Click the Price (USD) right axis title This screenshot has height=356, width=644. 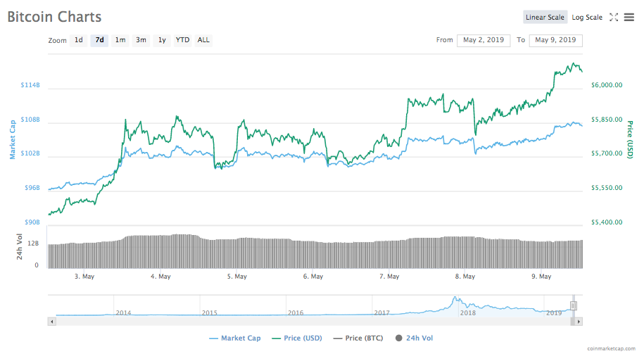(x=630, y=139)
